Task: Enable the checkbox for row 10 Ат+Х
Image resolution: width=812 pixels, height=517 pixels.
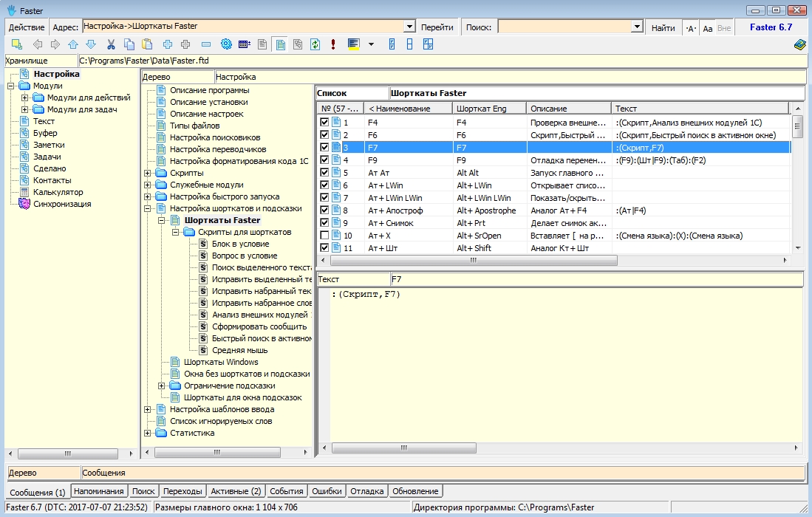Action: coord(324,236)
